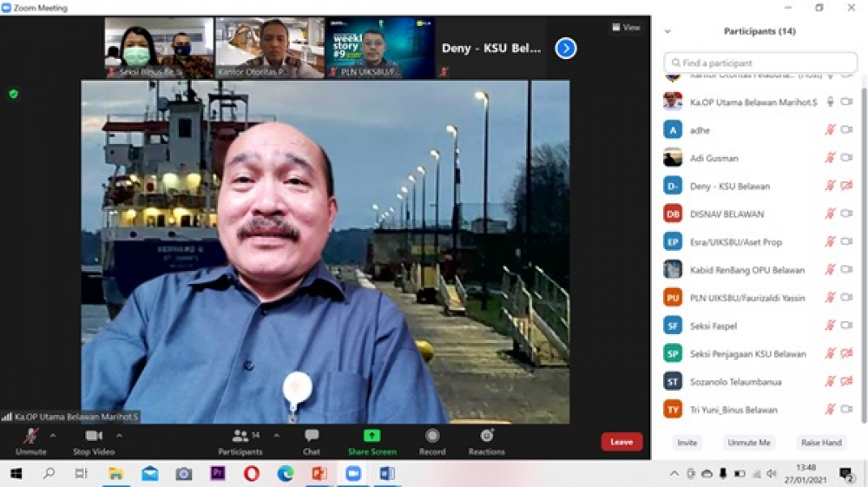Click muted mic icon for Seksi Faspel

tap(830, 326)
